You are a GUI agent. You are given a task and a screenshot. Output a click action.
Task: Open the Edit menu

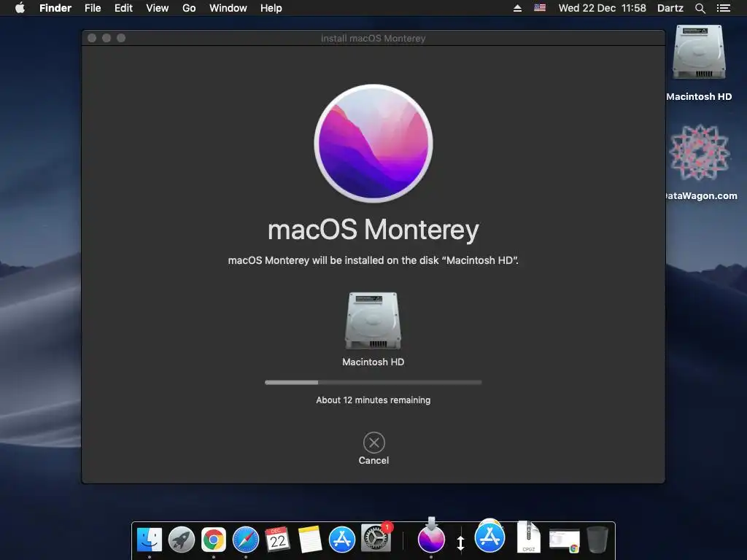point(123,8)
